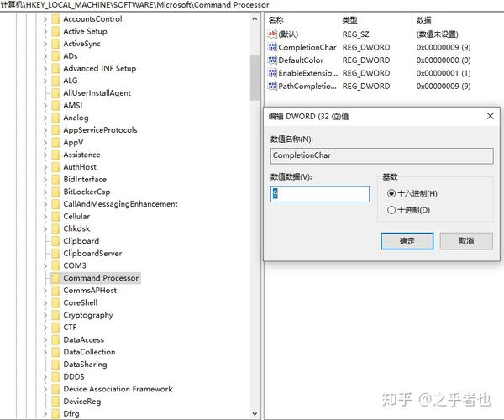Select the (默认) string value icon
Screen dimensions: 504x420
tap(272, 34)
